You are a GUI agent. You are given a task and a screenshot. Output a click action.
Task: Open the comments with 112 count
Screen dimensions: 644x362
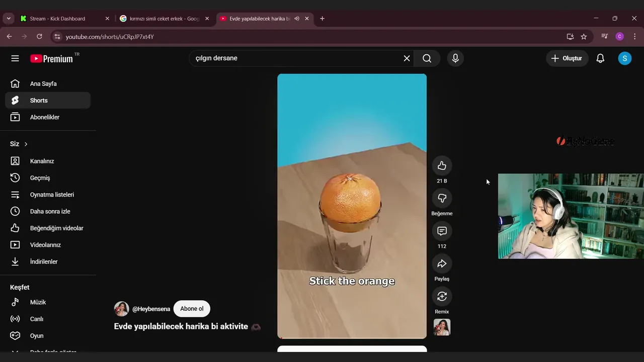(x=442, y=231)
